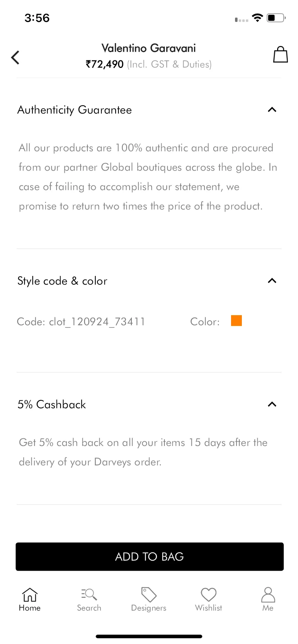This screenshot has height=644, width=298.
Task: Tap the Wishlist heart icon
Action: 208,594
